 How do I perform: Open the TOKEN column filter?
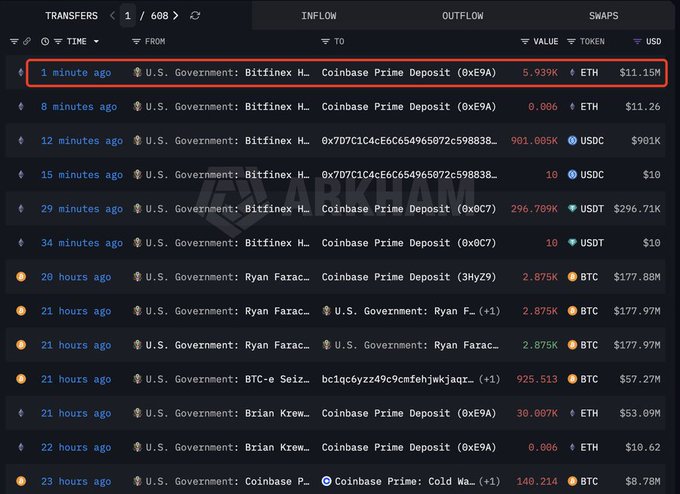point(571,41)
